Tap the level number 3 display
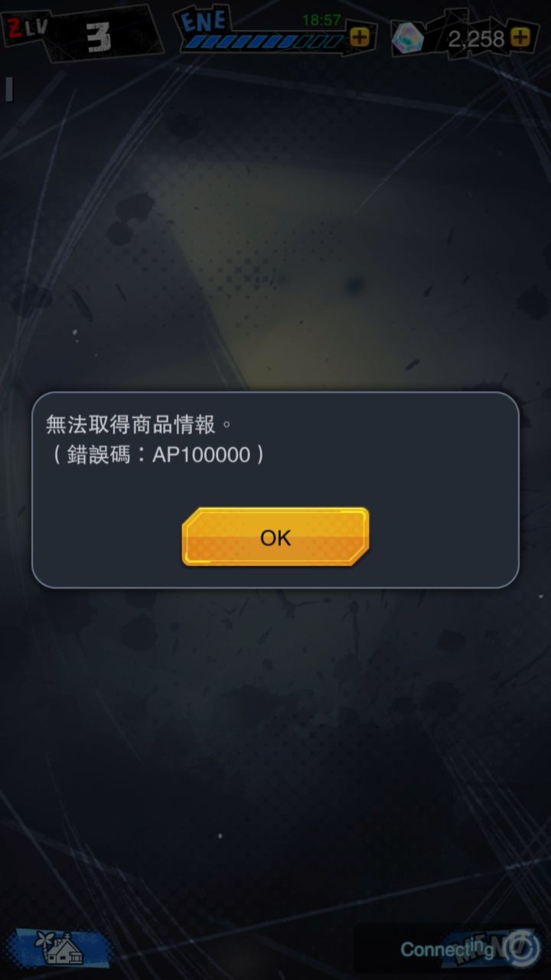The image size is (551, 980). (98, 37)
